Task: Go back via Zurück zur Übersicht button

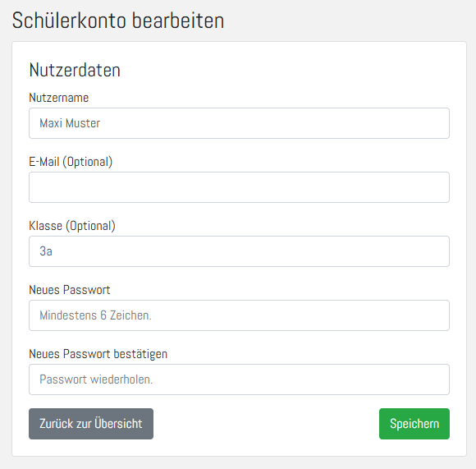Action: pyautogui.click(x=91, y=424)
